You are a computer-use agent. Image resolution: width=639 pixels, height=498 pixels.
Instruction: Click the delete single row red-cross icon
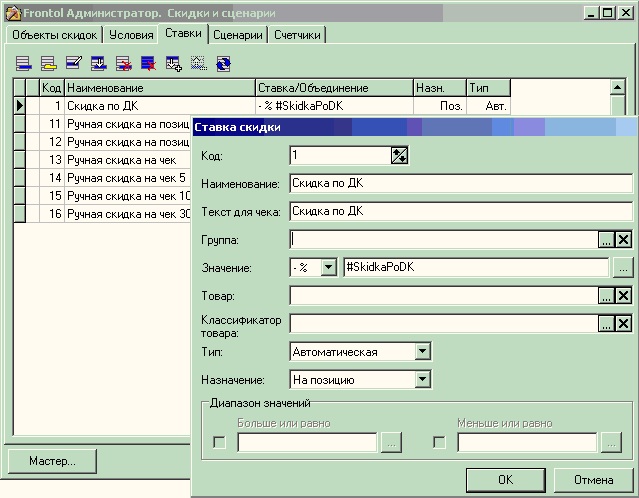pos(123,64)
